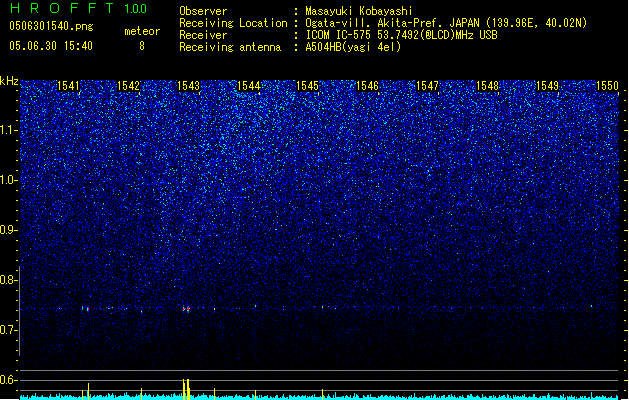
Task: Click observer name Masayuki Kobayashi
Action: pyautogui.click(x=359, y=11)
